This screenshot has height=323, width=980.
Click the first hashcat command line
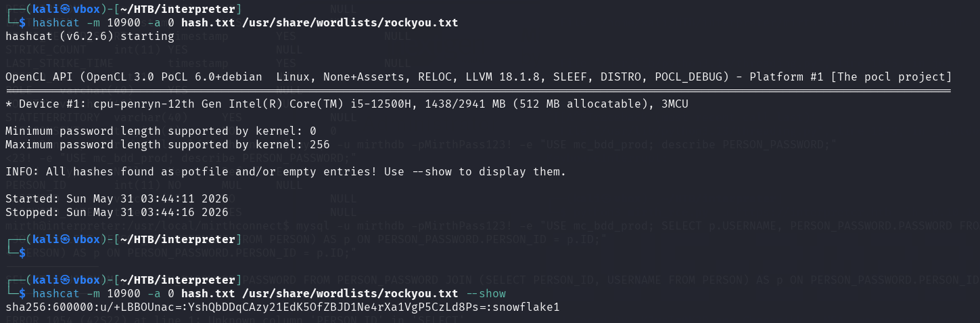click(x=246, y=23)
